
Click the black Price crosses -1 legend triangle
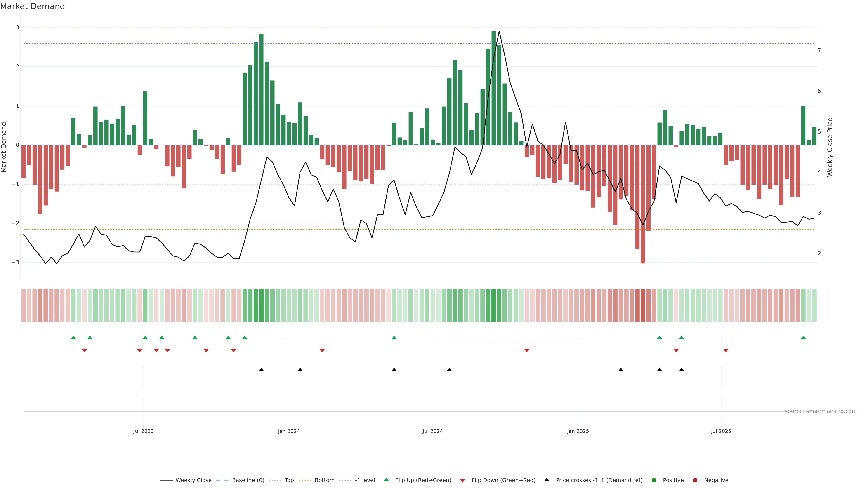coord(547,480)
